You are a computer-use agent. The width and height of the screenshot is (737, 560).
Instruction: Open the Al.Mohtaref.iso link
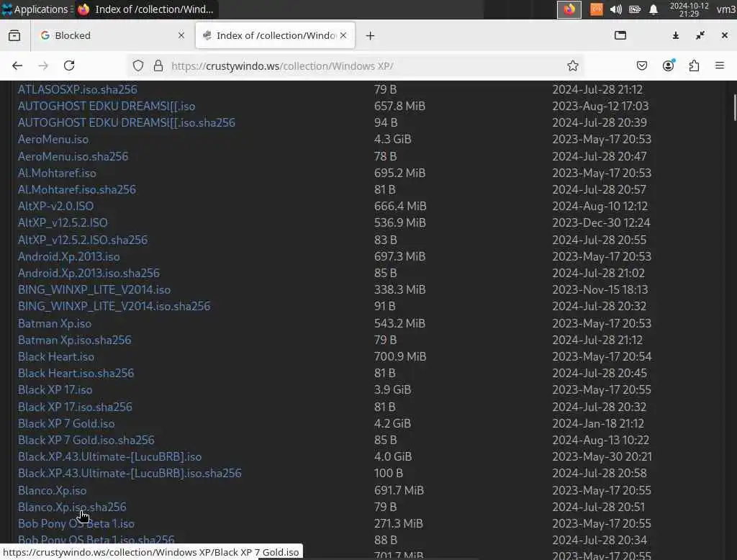pyautogui.click(x=57, y=173)
